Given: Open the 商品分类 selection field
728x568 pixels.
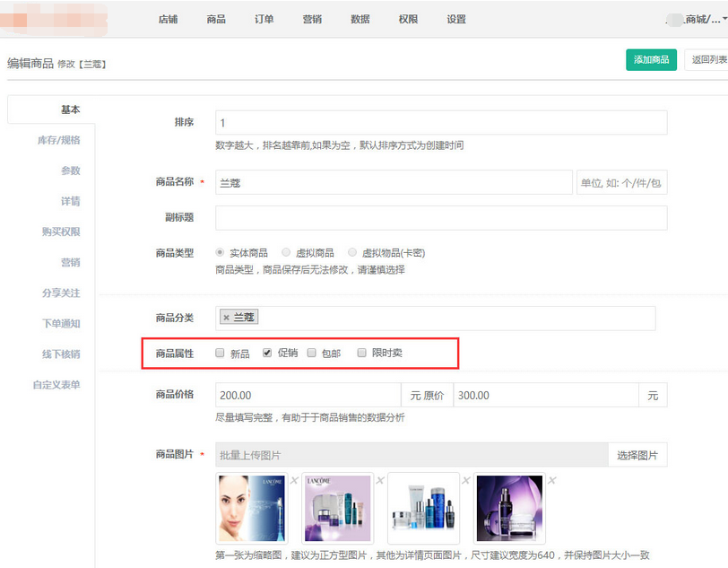Looking at the screenshot, I should pos(448,318).
